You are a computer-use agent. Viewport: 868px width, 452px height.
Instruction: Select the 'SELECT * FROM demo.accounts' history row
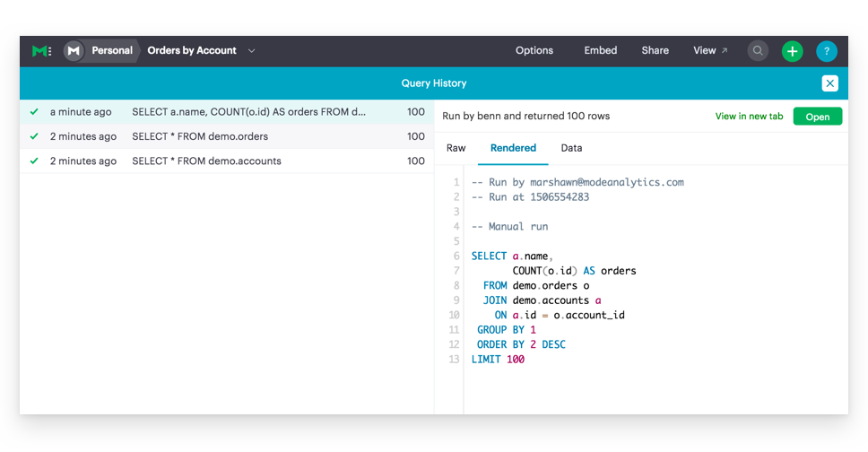click(x=227, y=161)
